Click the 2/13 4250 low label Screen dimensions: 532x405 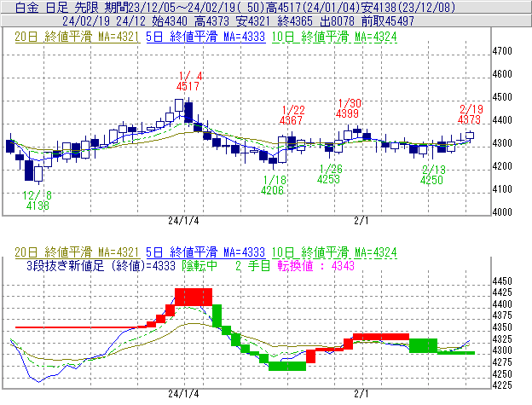tap(432, 175)
